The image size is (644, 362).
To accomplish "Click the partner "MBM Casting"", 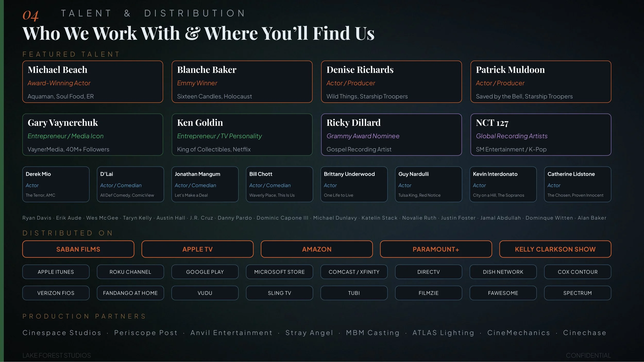I will tap(373, 333).
